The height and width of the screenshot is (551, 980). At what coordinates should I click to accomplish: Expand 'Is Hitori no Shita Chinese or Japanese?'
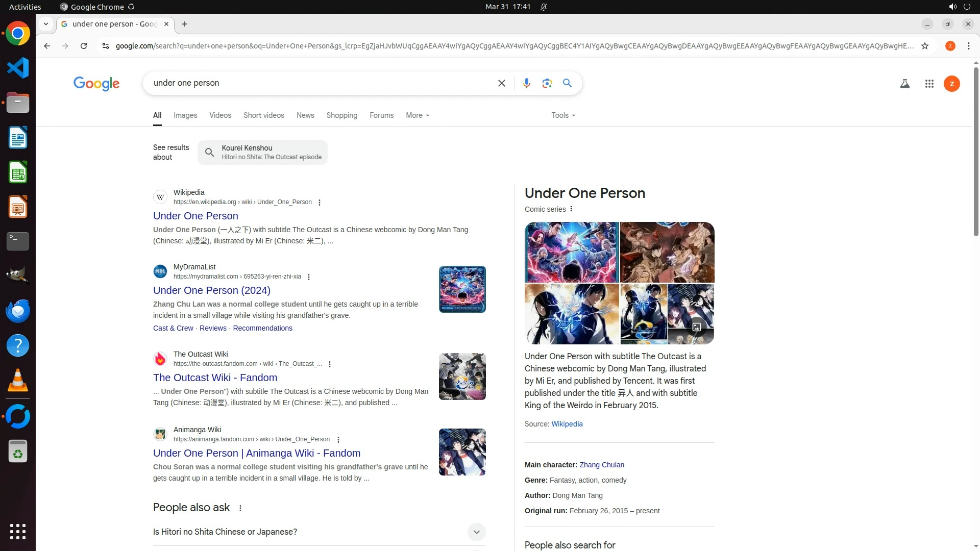[x=476, y=532]
